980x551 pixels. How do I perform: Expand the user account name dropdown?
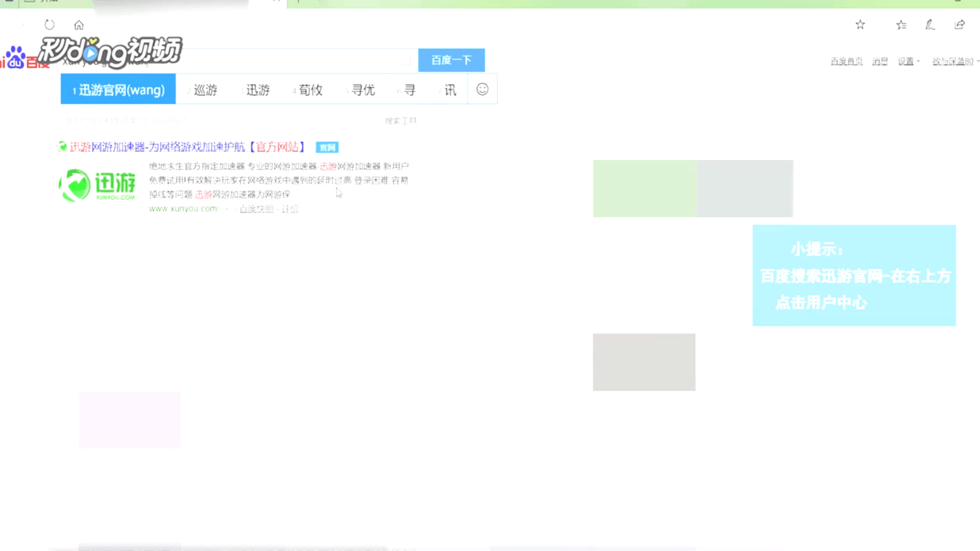click(x=954, y=61)
